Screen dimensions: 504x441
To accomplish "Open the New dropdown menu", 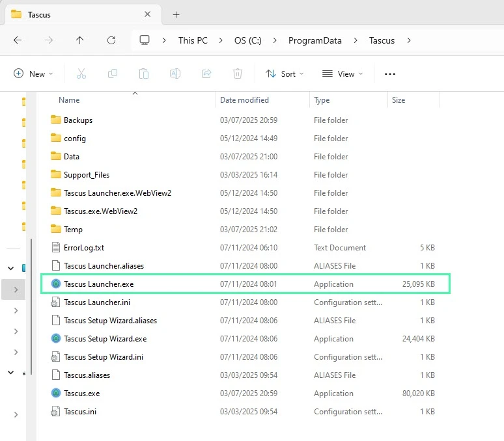I will point(33,73).
